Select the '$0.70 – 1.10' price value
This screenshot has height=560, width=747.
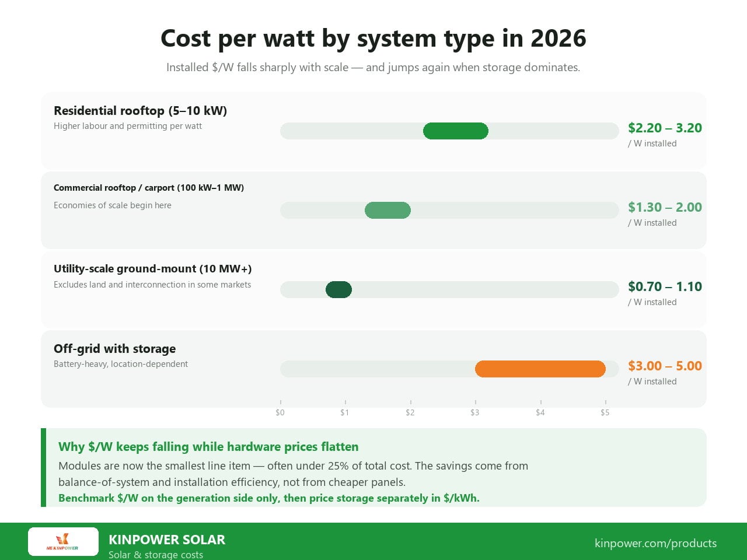tap(665, 286)
